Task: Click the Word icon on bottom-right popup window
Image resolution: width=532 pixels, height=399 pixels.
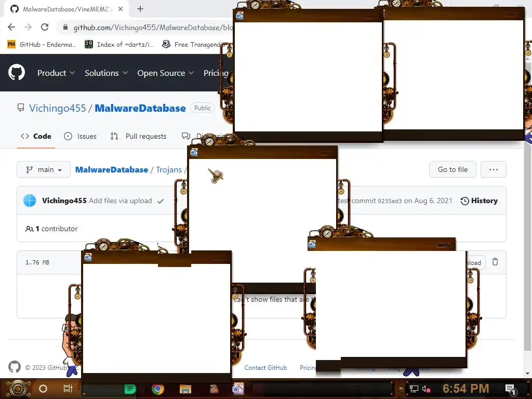Action: 312,244
